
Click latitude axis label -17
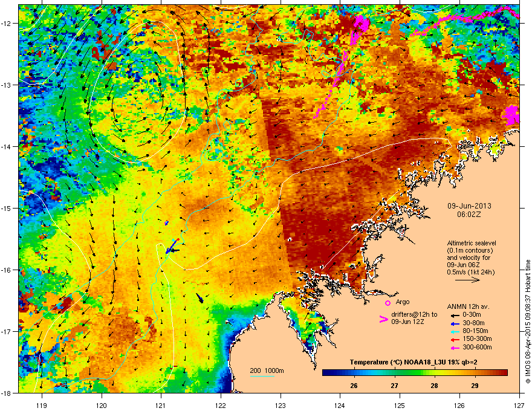(x=6, y=331)
